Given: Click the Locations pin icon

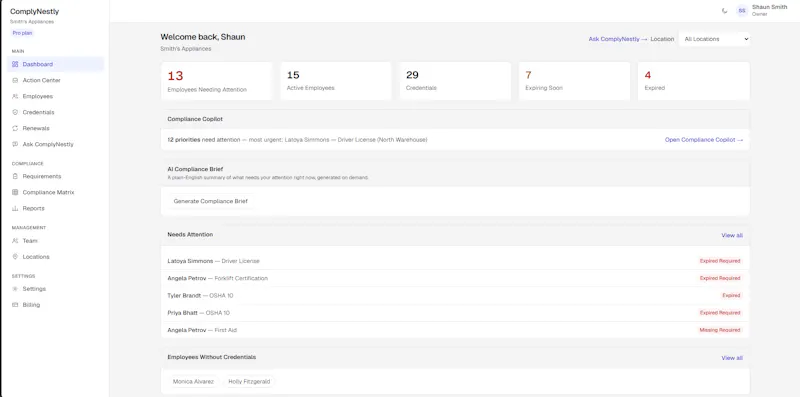Looking at the screenshot, I should click(x=15, y=257).
